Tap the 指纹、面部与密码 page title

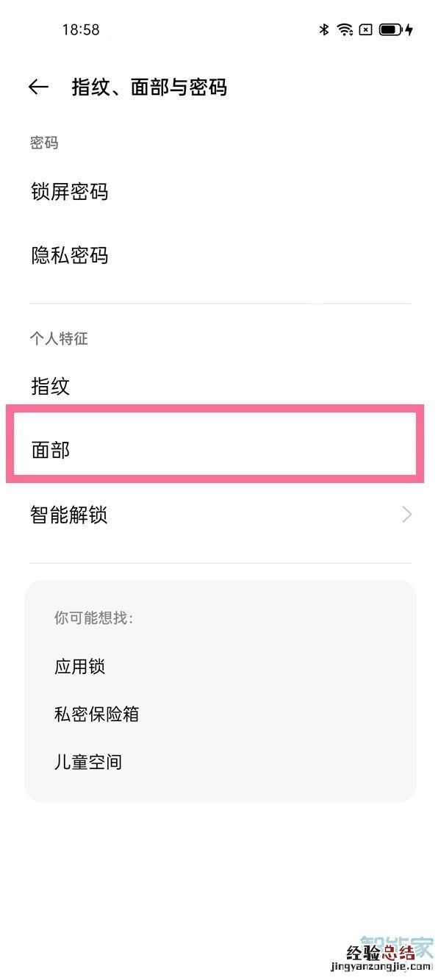[149, 87]
